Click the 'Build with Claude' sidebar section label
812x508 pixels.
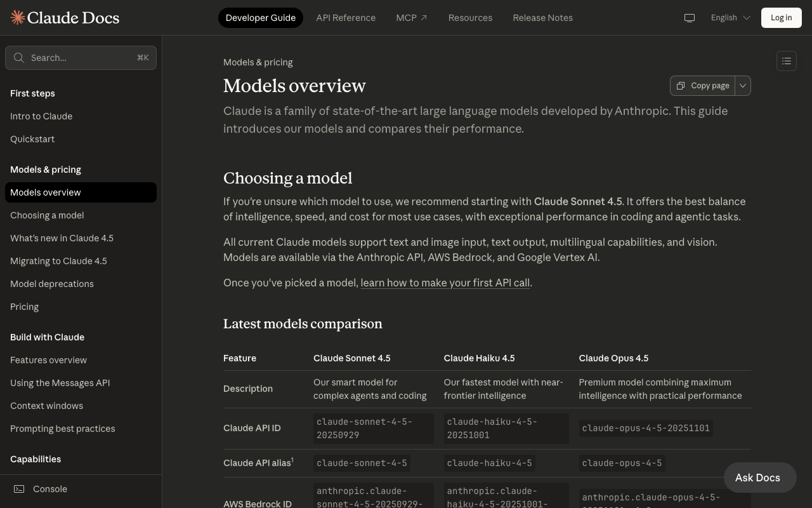click(x=47, y=337)
